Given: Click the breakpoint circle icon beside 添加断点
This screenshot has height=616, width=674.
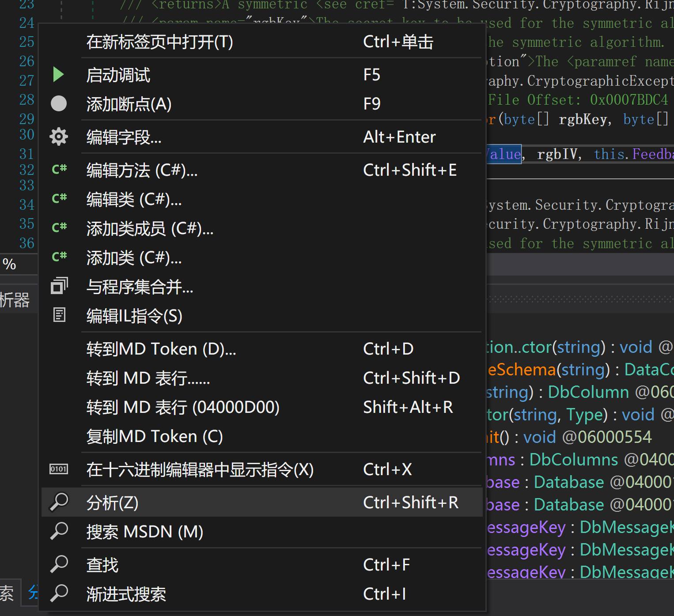Looking at the screenshot, I should pos(59,104).
